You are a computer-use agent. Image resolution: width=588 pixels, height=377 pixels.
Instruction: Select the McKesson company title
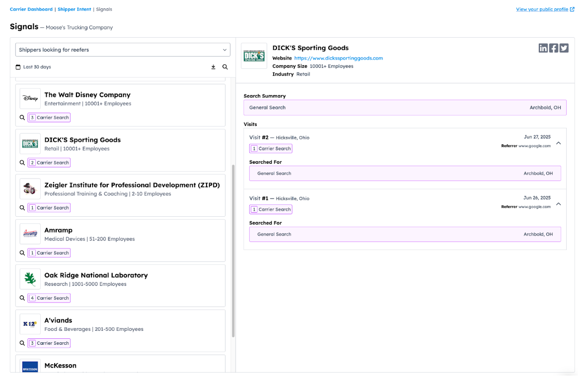click(x=61, y=366)
